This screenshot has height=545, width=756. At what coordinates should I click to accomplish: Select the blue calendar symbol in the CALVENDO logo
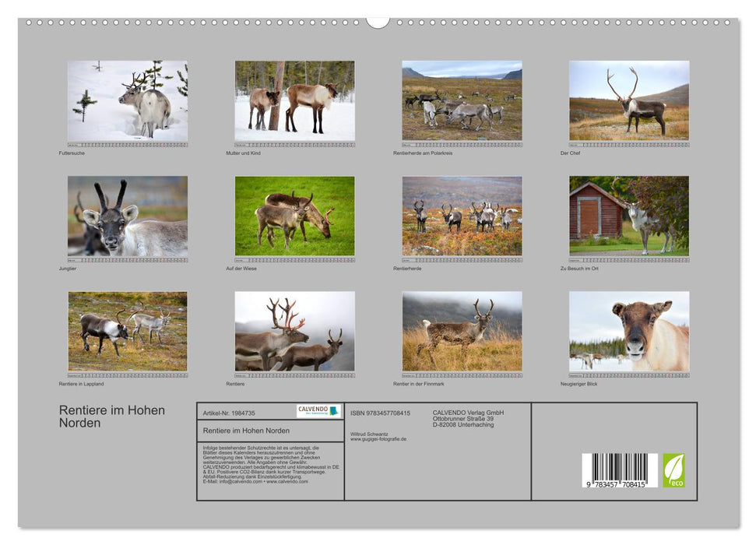tap(334, 412)
